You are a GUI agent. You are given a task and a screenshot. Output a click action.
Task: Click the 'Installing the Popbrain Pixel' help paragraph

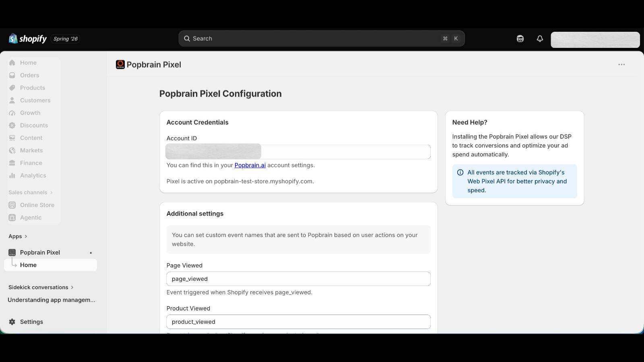[x=512, y=146]
